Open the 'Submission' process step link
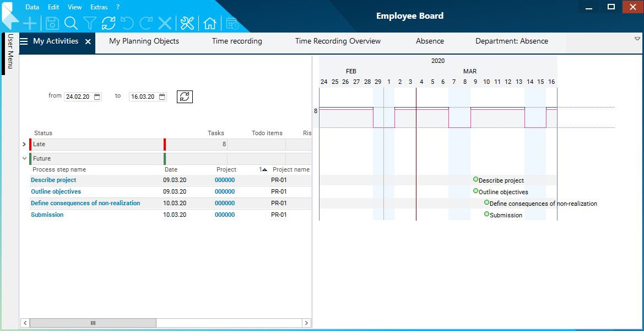644x331 pixels. click(x=47, y=215)
